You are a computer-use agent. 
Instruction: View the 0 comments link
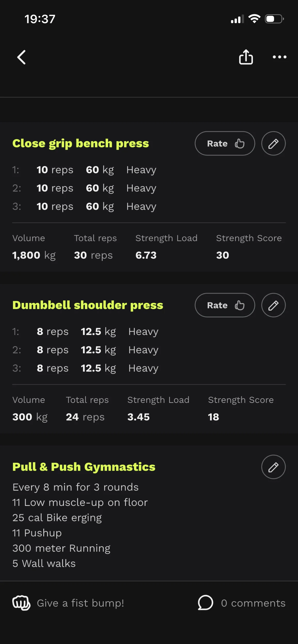253,603
